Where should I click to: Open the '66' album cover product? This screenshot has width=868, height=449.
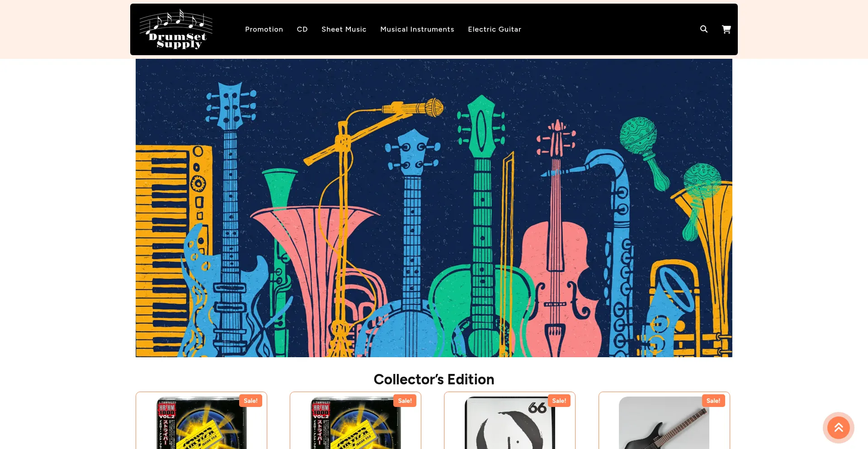click(x=509, y=423)
